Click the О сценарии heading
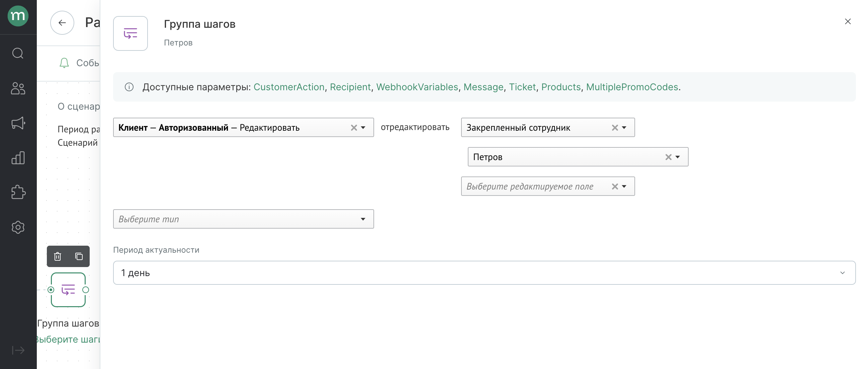Image resolution: width=868 pixels, height=369 pixels. [x=79, y=106]
